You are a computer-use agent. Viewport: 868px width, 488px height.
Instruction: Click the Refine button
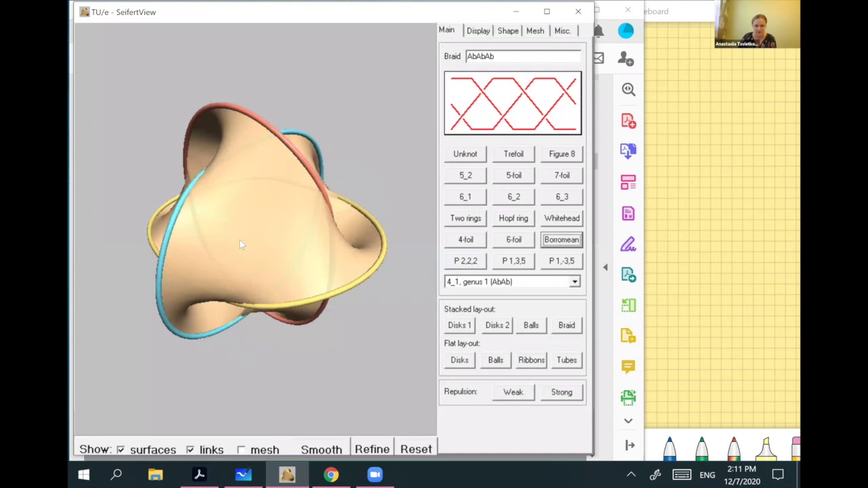pyautogui.click(x=372, y=449)
